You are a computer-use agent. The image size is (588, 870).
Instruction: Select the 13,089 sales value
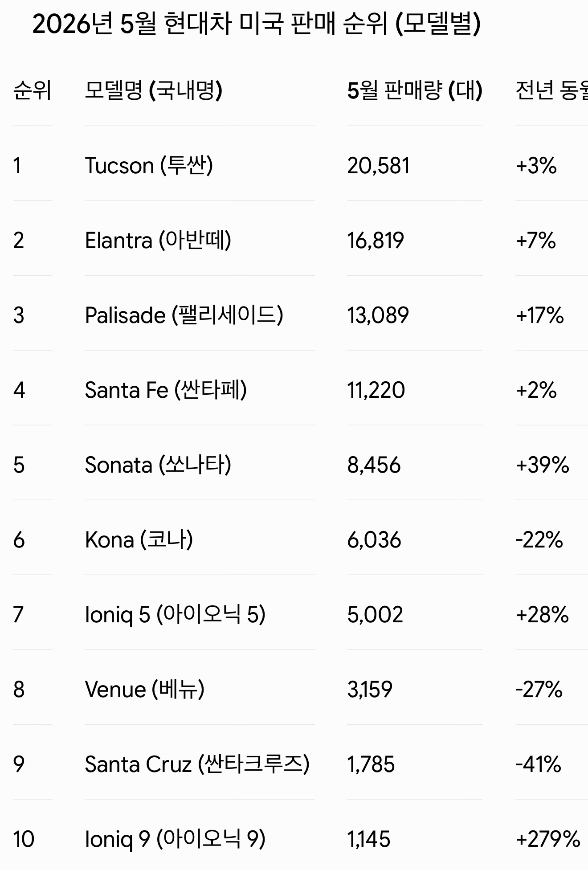(x=378, y=315)
